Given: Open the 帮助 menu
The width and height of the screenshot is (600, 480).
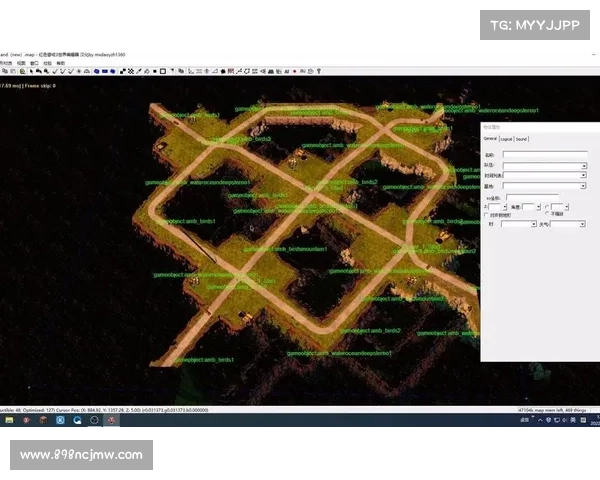Looking at the screenshot, I should (x=61, y=63).
